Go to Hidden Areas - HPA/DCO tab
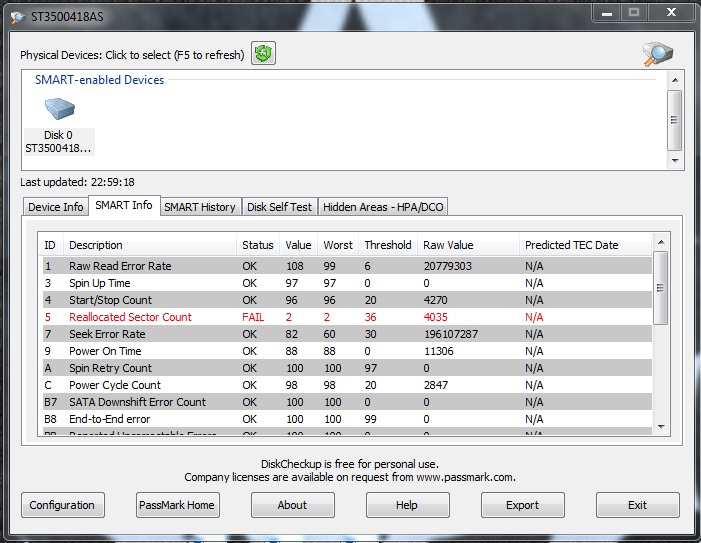This screenshot has width=701, height=543. point(383,207)
